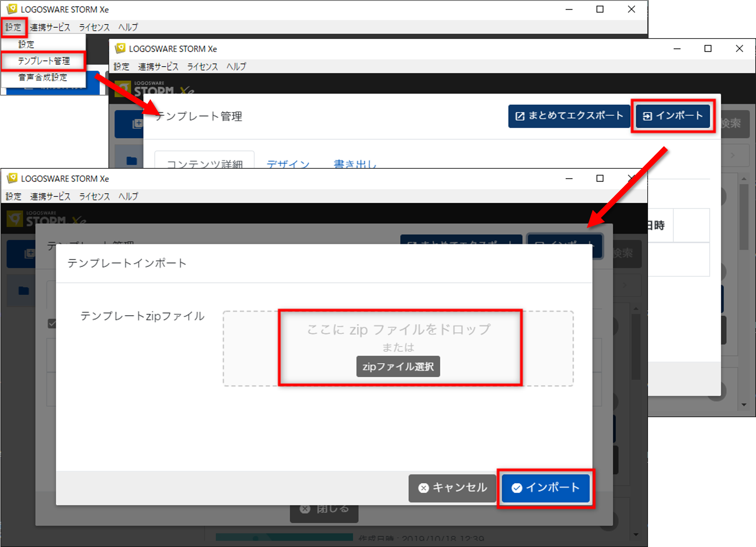Open 設定 menu in the middle window
Screen dimensions: 756x547
coord(122,67)
